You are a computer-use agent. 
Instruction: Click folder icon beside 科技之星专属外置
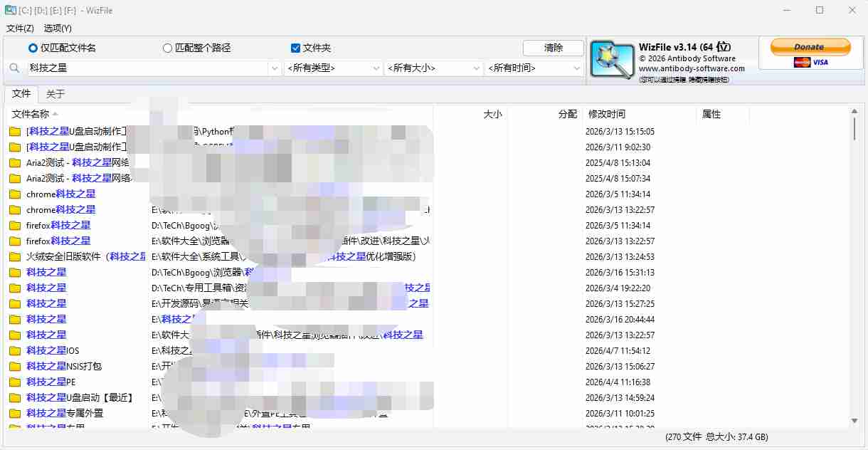(15, 414)
